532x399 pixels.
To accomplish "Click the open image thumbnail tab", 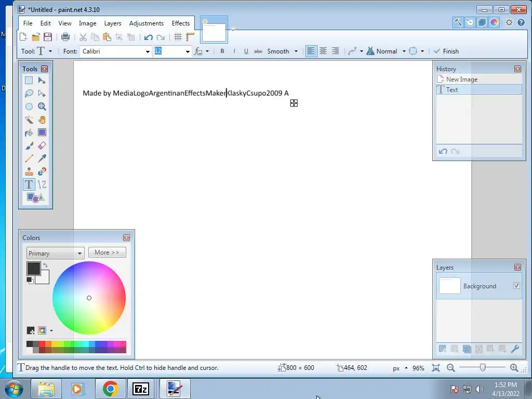I will coord(214,30).
